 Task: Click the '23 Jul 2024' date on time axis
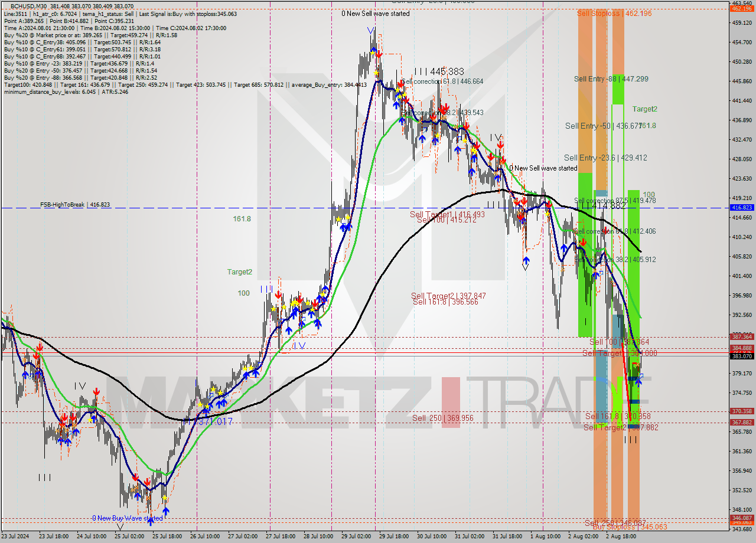point(17,537)
